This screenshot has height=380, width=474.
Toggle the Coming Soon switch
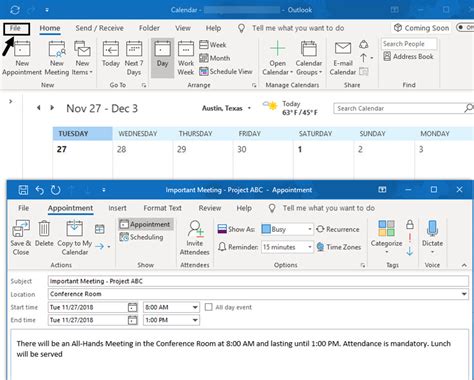(465, 27)
